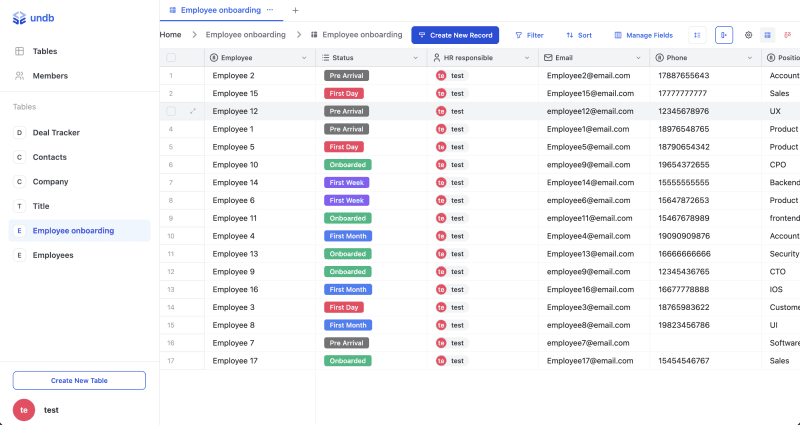This screenshot has height=425, width=800.
Task: Click the CTO position cell
Action: (781, 271)
